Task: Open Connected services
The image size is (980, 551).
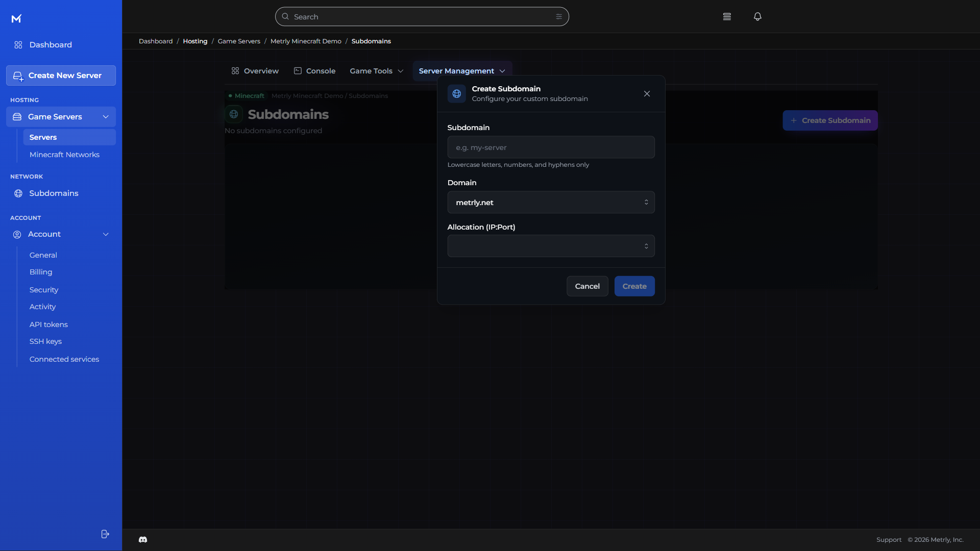Action: click(64, 359)
